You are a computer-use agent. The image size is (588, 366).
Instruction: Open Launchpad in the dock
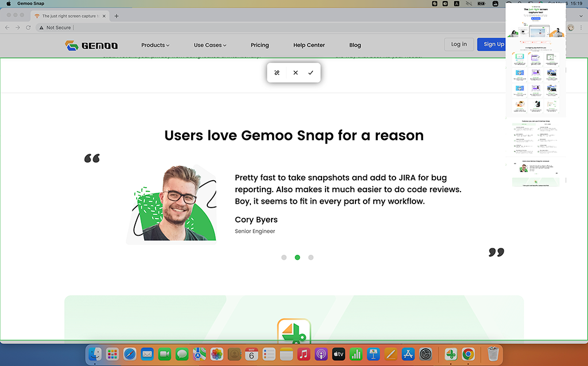tap(112, 354)
